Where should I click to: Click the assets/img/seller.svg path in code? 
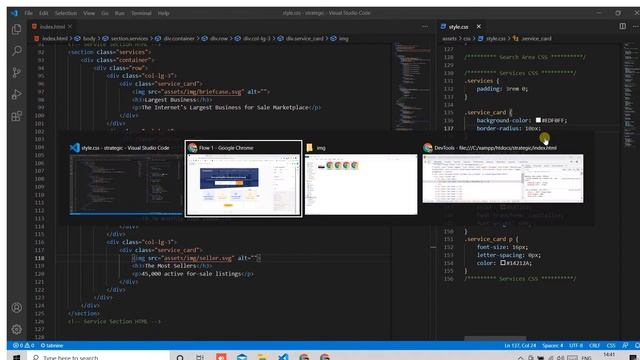pyautogui.click(x=197, y=258)
